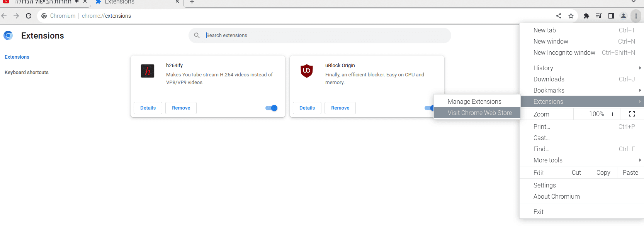Screen dimensions: 644x238
Task: Click the share page icon
Action: click(x=559, y=16)
